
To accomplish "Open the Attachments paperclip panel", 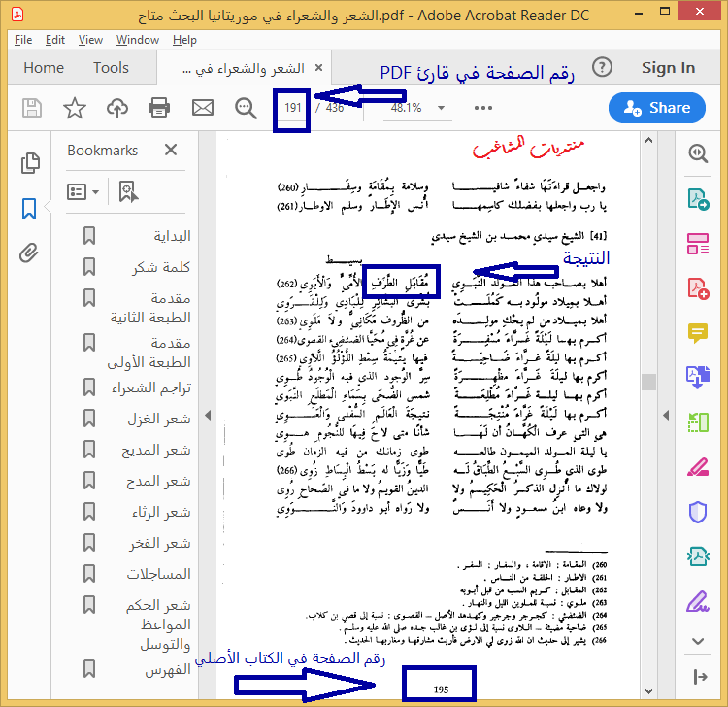I will [29, 253].
